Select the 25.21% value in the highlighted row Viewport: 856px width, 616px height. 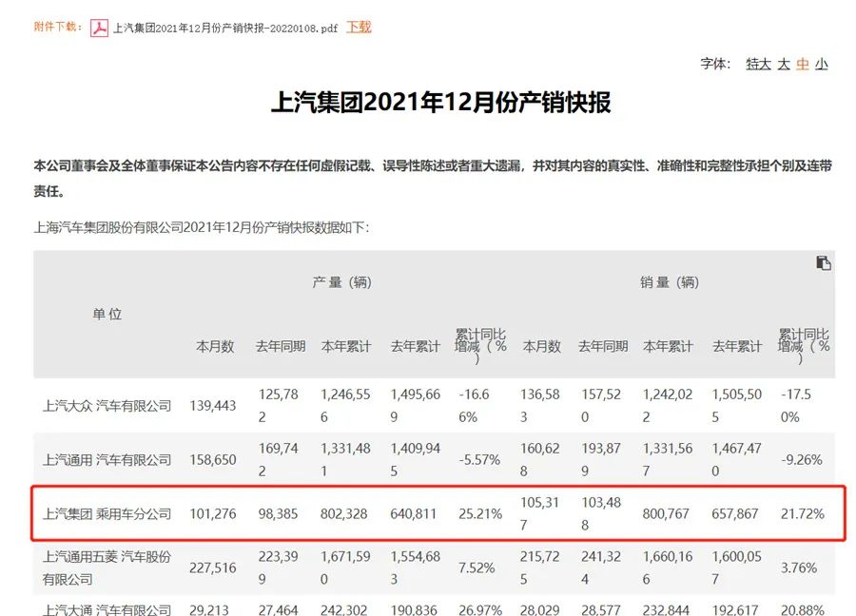[480, 513]
